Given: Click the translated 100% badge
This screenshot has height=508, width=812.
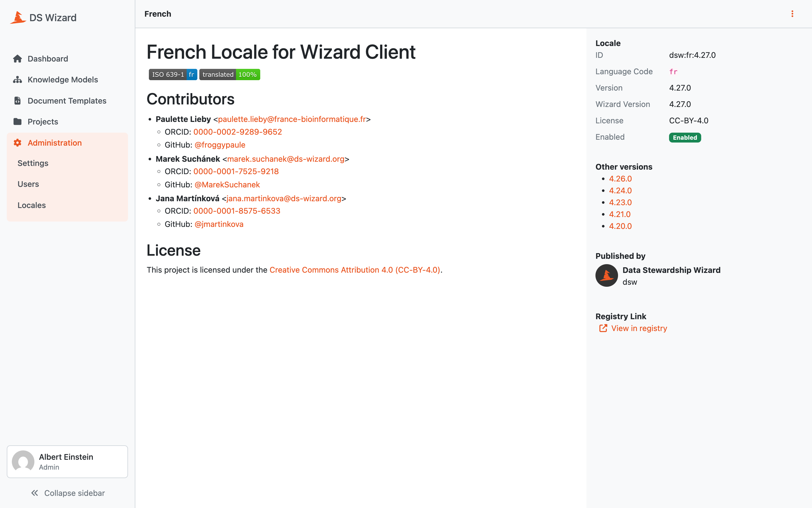Looking at the screenshot, I should click(x=230, y=75).
